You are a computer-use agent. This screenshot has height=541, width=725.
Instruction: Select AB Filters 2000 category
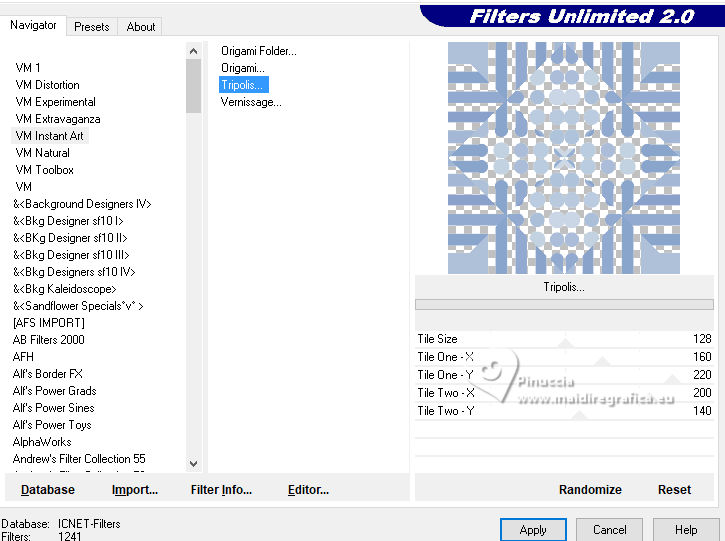[49, 340]
